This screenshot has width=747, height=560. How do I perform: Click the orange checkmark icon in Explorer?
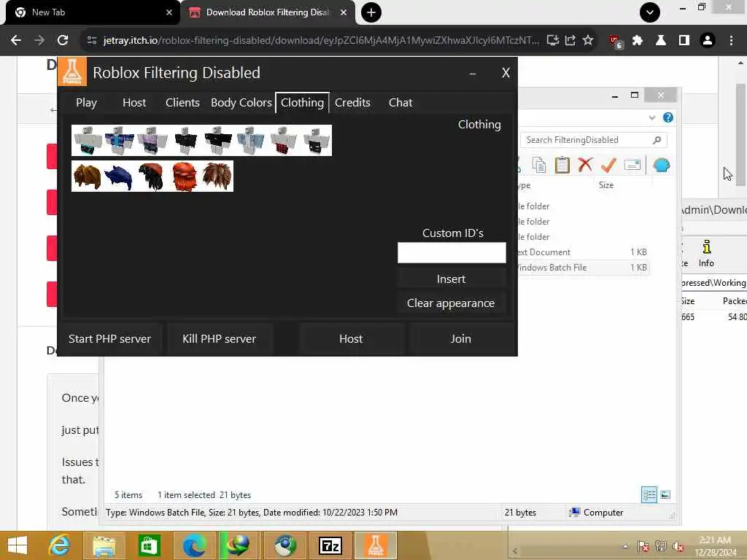[x=608, y=166]
